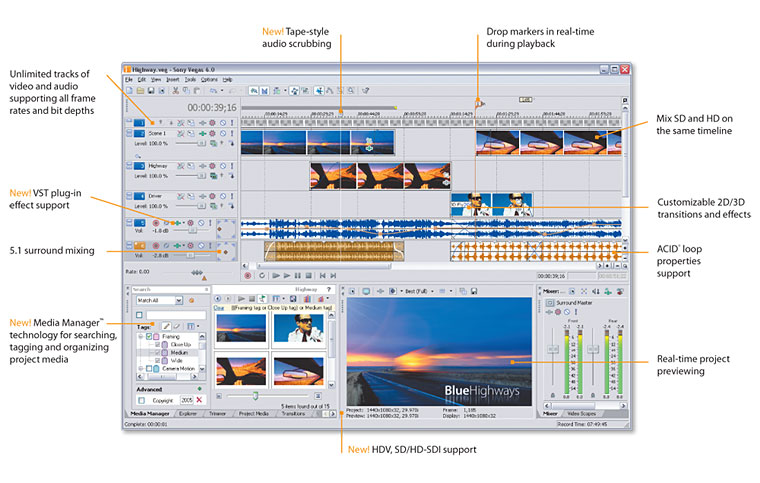
Task: Open the overlays dropdown in preview toolbar
Action: pyautogui.click(x=451, y=291)
